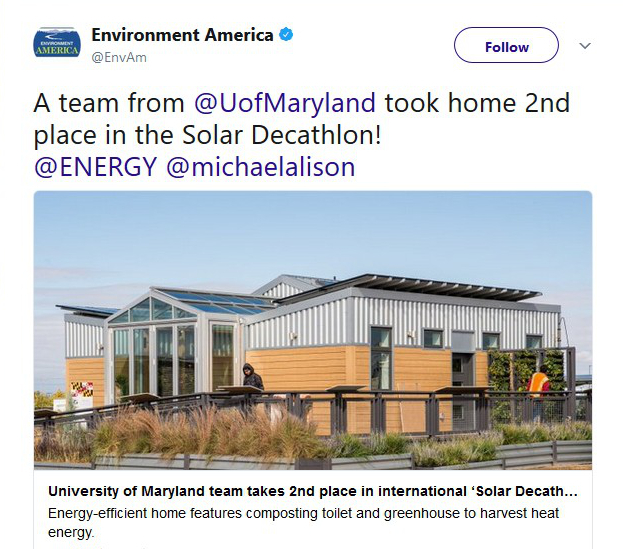Click the blue verified badge
Viewport: 623px width, 549px height.
click(286, 35)
